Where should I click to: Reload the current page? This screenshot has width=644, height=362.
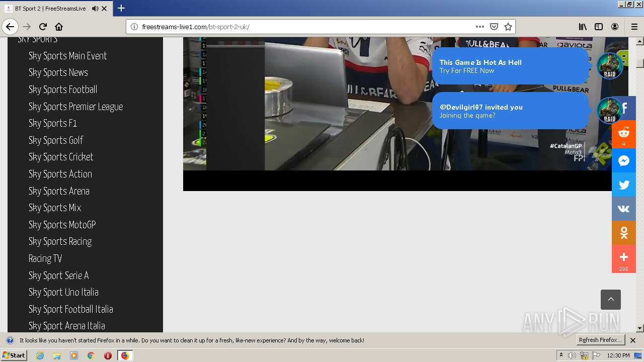(x=43, y=27)
